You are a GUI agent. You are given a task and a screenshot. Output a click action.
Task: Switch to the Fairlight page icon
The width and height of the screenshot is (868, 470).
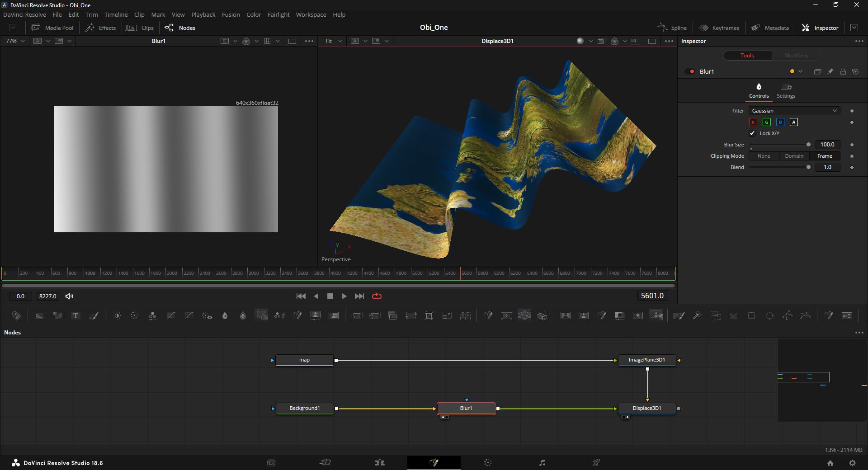(542, 463)
